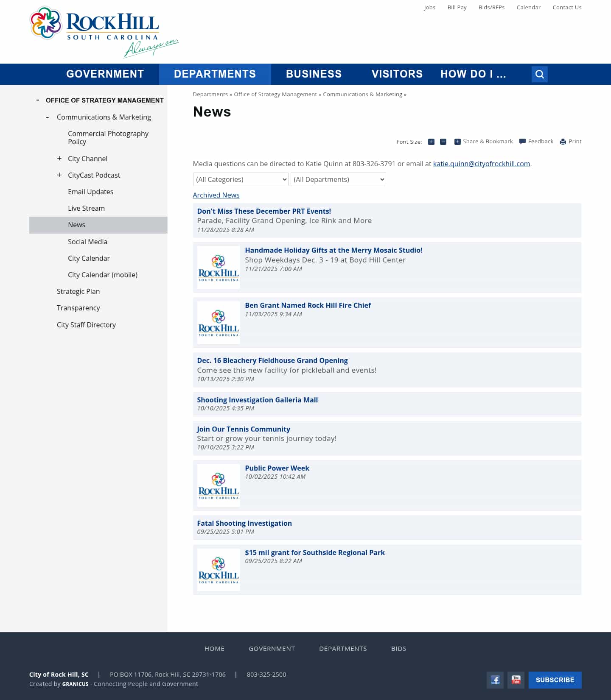Select Transparency in sidebar
The image size is (611, 700).
pos(78,308)
